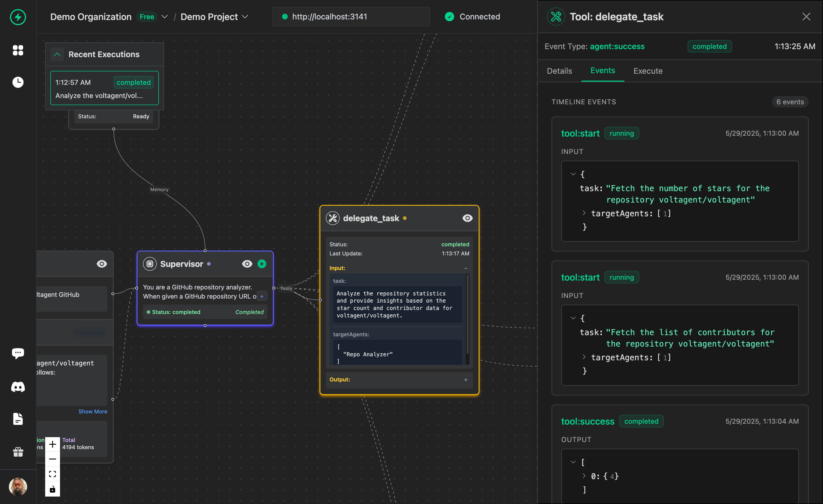The image size is (823, 504).
Task: Click the delegate_task node title
Action: pyautogui.click(x=371, y=218)
